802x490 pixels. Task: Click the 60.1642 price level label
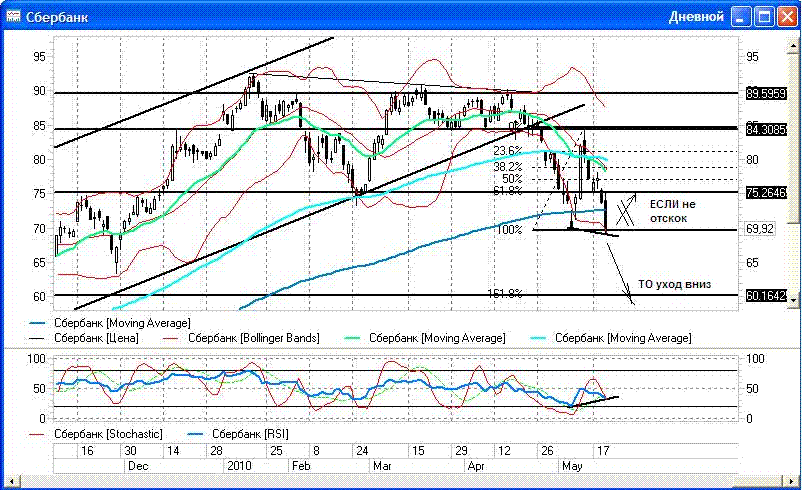pyautogui.click(x=766, y=295)
